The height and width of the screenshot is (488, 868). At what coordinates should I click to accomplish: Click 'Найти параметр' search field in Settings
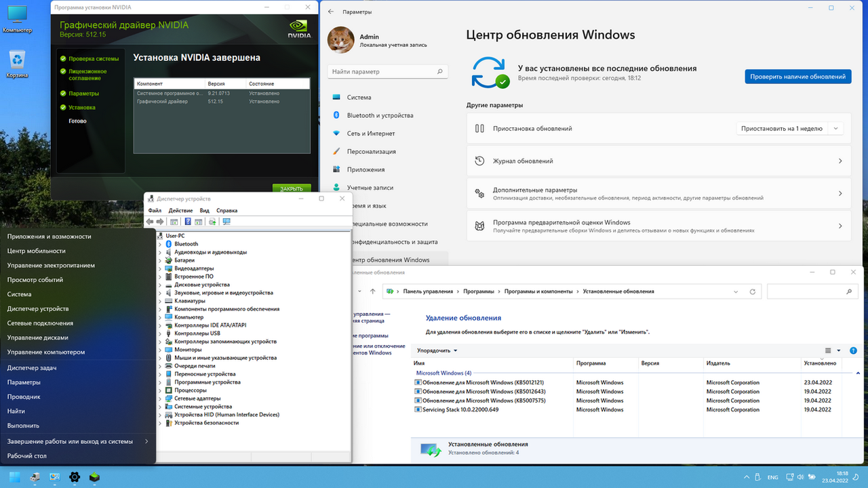[388, 71]
